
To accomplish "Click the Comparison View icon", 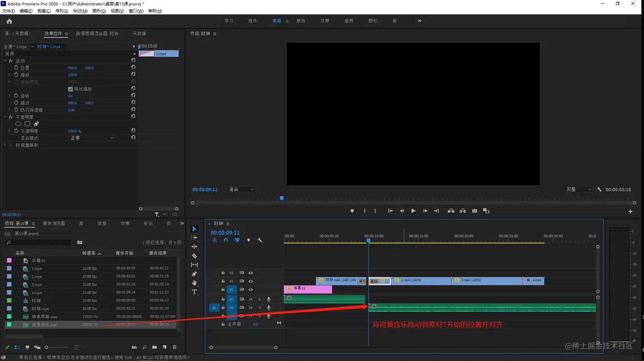I will (486, 211).
